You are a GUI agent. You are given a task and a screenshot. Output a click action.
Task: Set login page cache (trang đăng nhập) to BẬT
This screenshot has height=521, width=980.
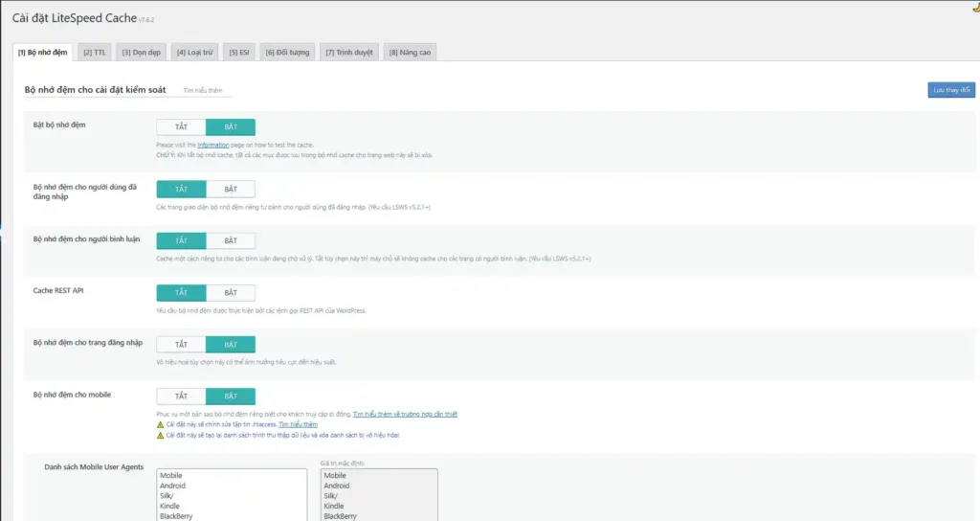pyautogui.click(x=231, y=345)
